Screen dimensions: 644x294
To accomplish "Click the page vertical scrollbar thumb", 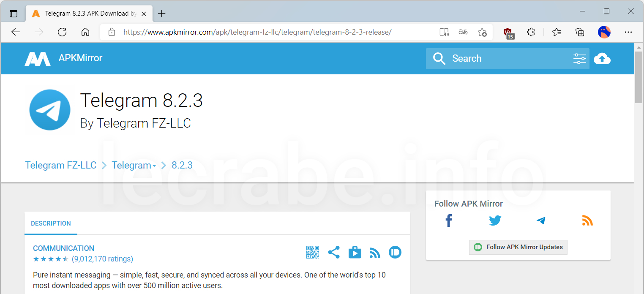I will (639, 77).
